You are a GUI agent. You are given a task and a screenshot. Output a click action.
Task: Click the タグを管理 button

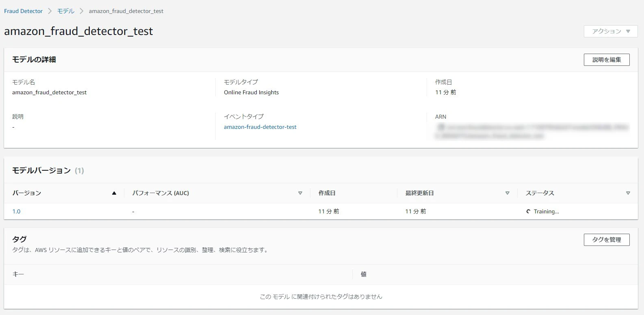click(607, 240)
